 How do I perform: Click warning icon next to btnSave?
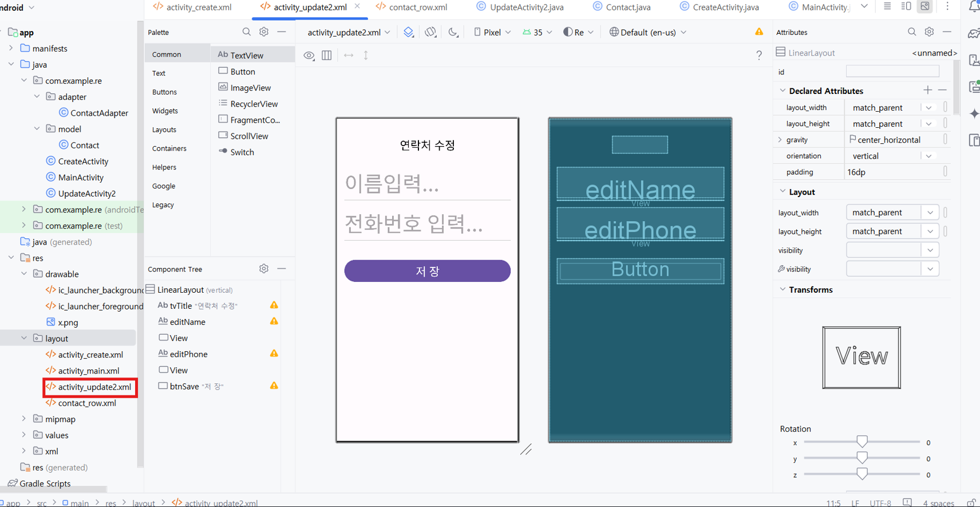point(274,386)
